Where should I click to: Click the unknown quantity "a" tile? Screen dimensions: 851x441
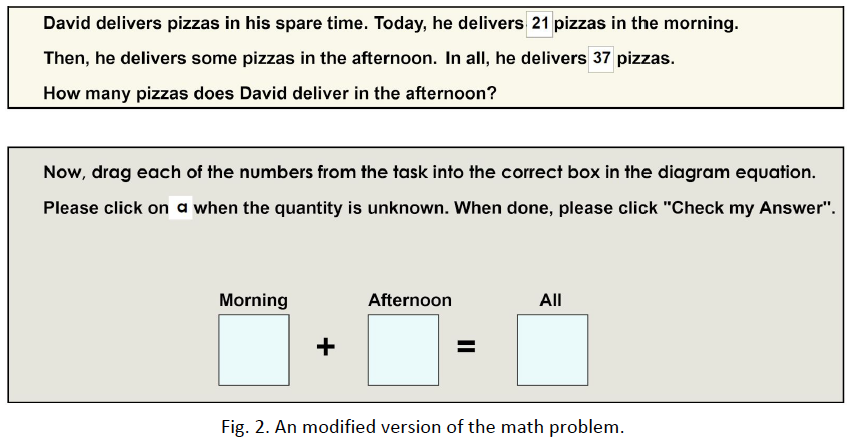(x=181, y=208)
